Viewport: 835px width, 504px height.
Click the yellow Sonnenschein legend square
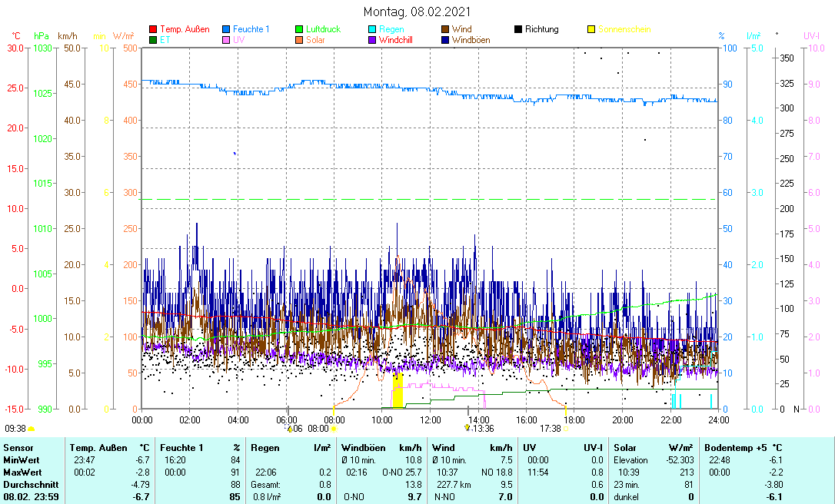(591, 29)
